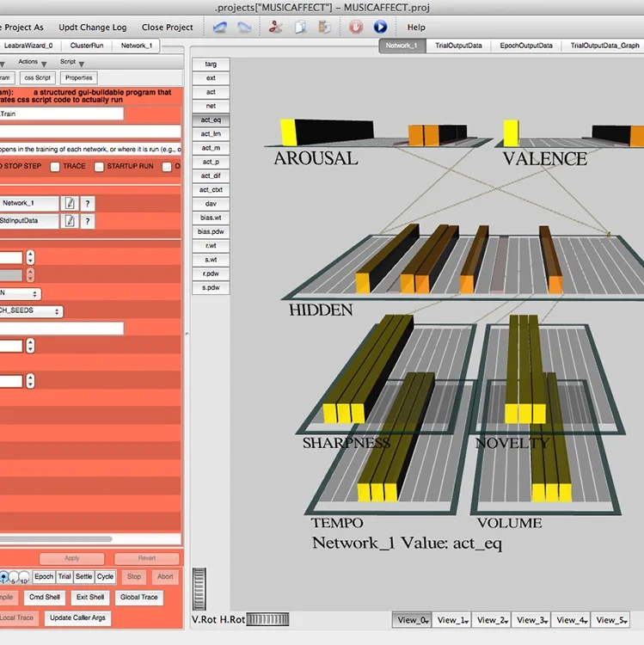644x645 pixels.
Task: Open the Actions dropdown menu
Action: [32, 62]
